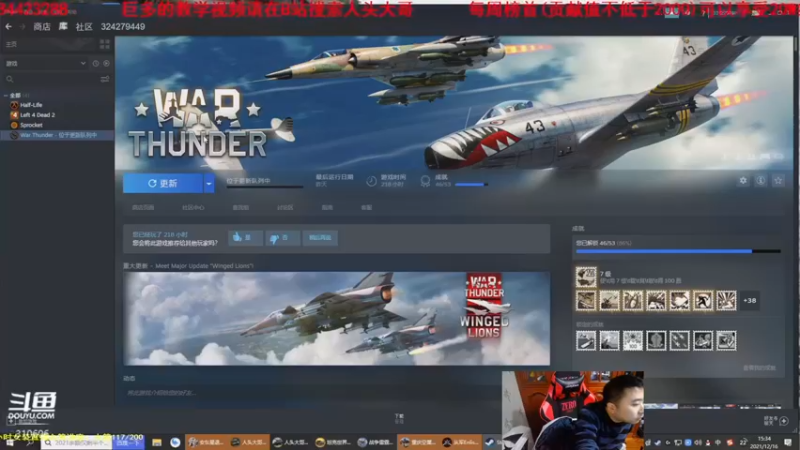800x450 pixels.
Task: Collapse the 全部 games category
Action: coord(6,95)
